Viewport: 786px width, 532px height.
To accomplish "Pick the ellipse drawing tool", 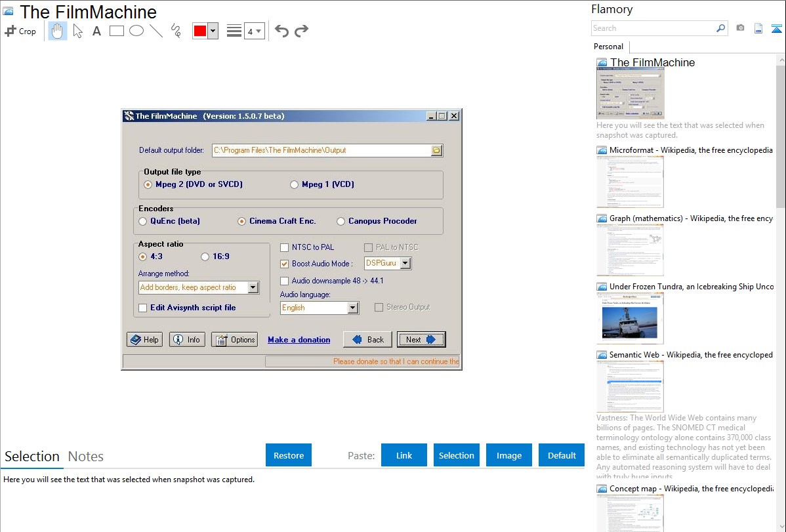I will click(x=136, y=31).
